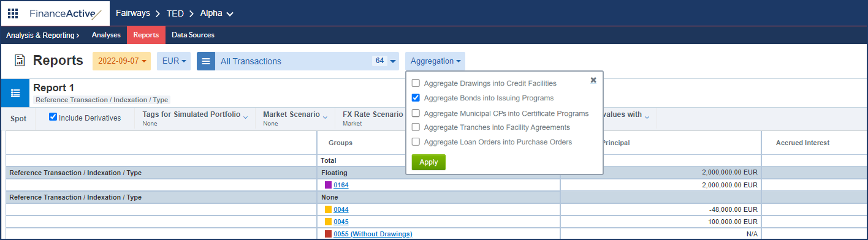Click the yellow swatch beside 0044
868x240 pixels.
tap(328, 209)
